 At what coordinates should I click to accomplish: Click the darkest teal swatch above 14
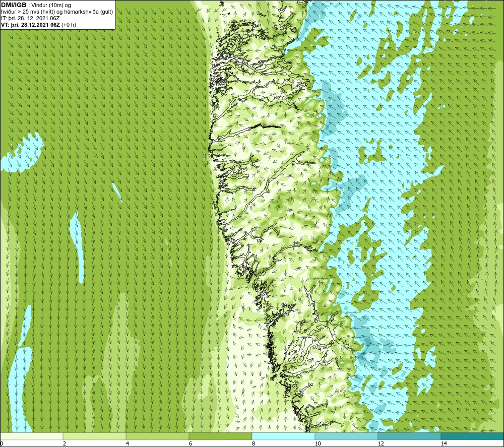click(x=472, y=436)
